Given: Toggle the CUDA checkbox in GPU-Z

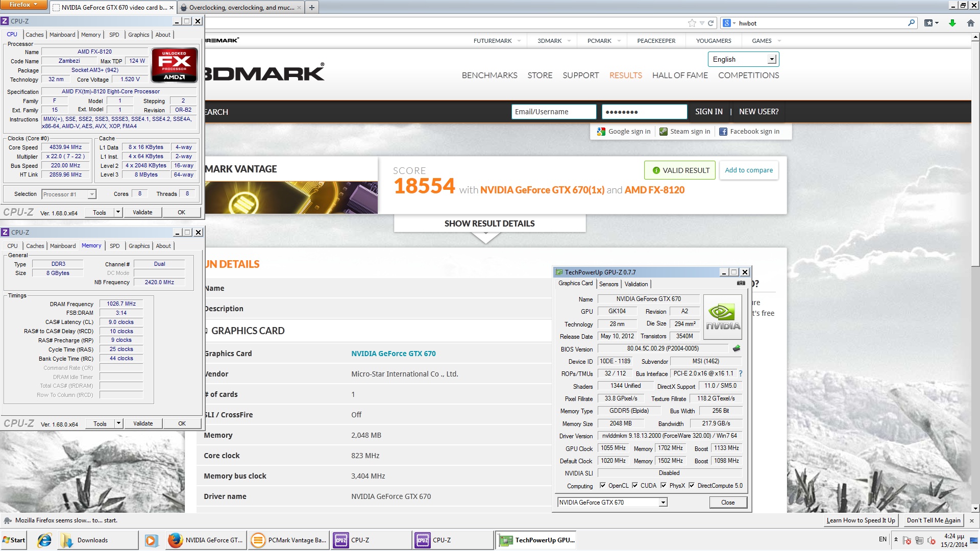Looking at the screenshot, I should [635, 486].
